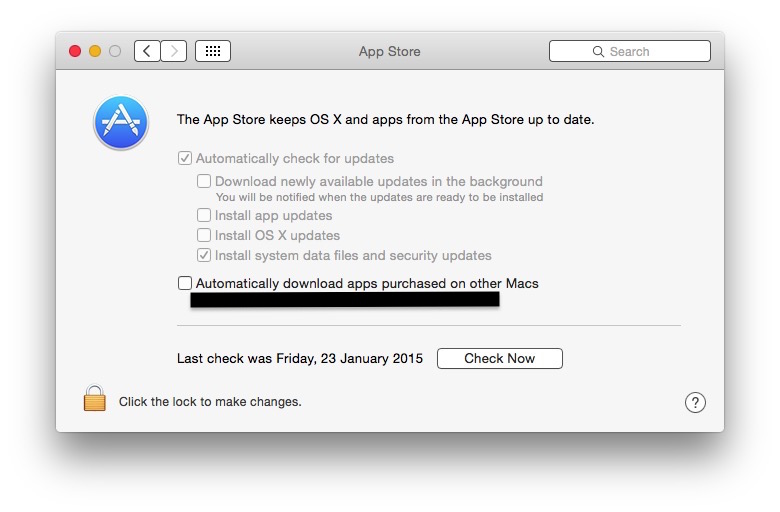Click the Check Now button
780x512 pixels.
click(500, 358)
